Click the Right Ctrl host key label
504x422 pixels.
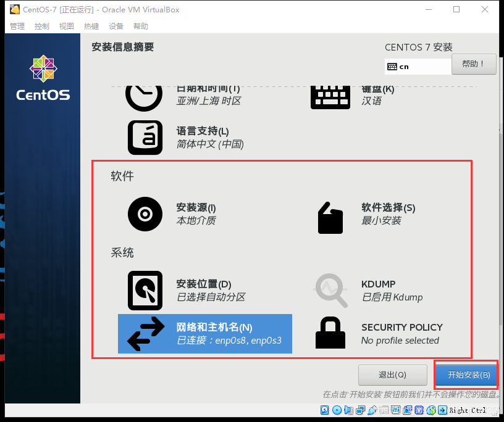click(x=468, y=410)
